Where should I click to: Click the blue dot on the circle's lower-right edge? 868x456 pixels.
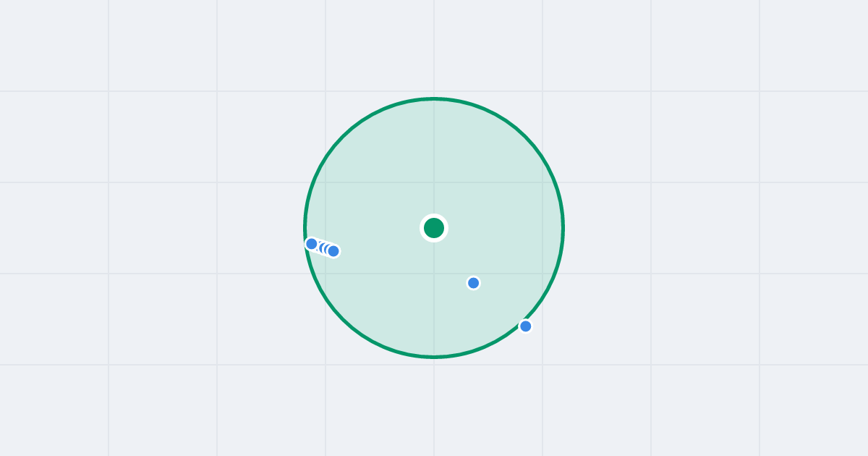point(526,326)
